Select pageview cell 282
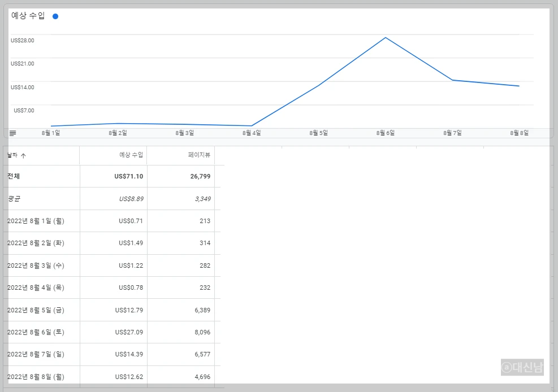 pos(205,265)
